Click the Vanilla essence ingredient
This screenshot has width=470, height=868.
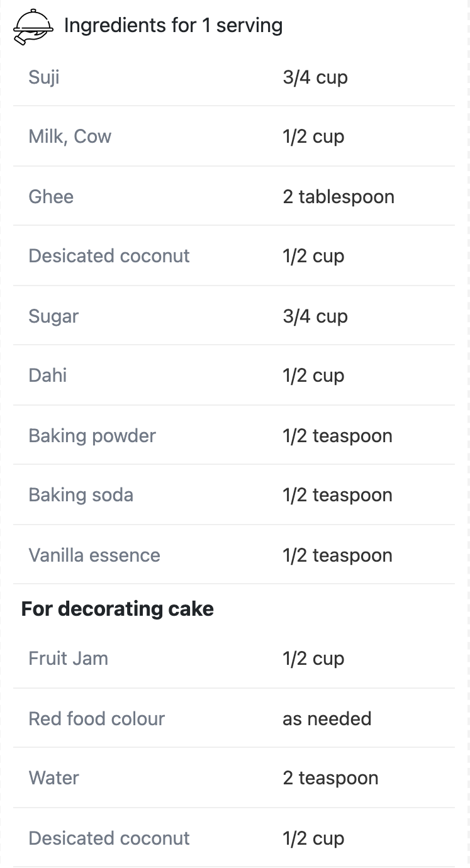(94, 555)
